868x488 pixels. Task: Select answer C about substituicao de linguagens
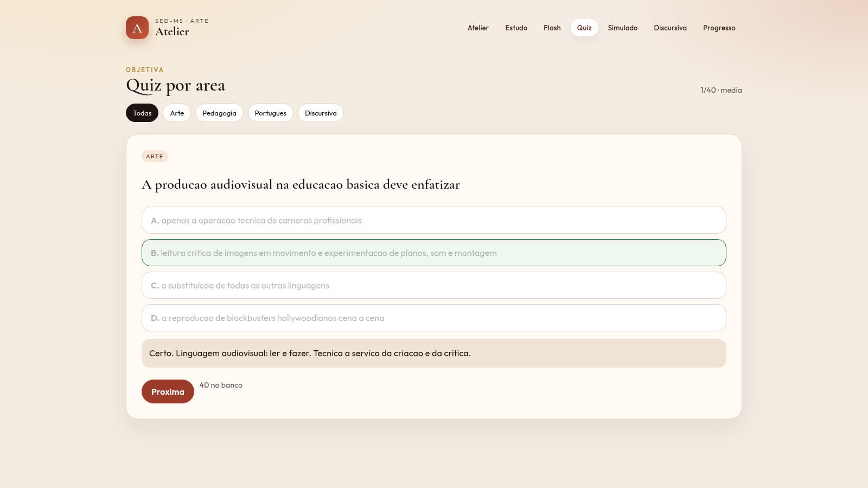point(434,285)
